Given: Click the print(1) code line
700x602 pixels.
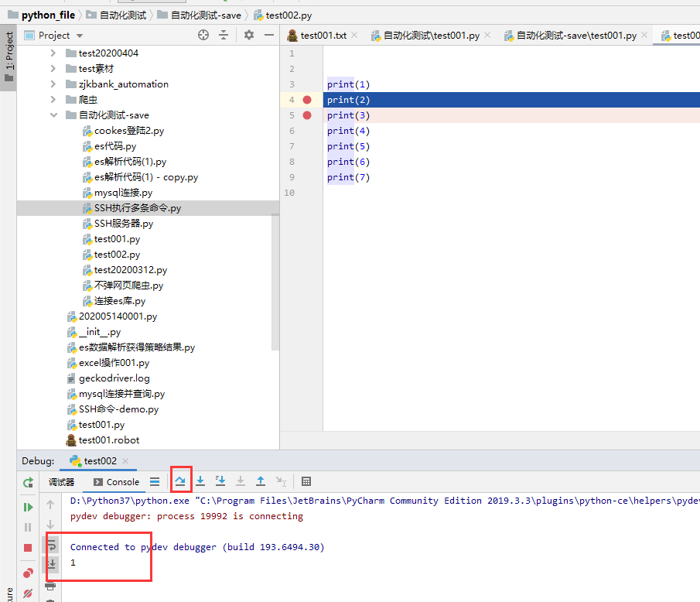Looking at the screenshot, I should pos(348,84).
